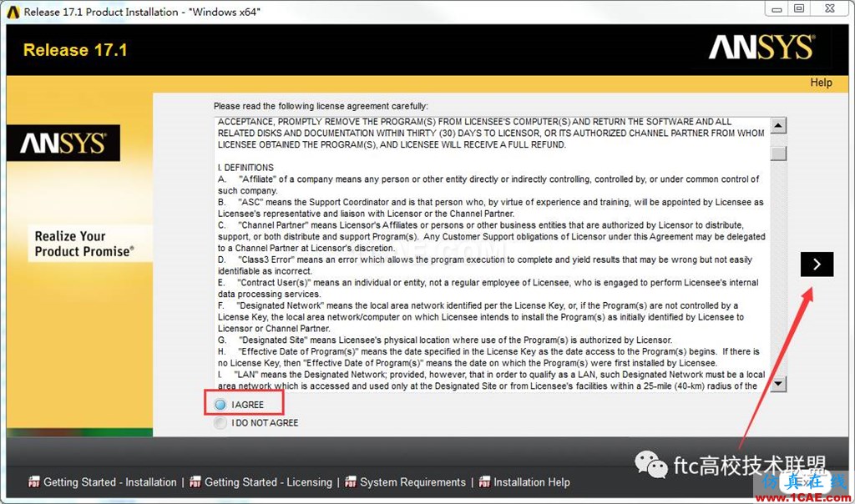Click the 'I. DEFINITIONS' heading text

pos(246,167)
